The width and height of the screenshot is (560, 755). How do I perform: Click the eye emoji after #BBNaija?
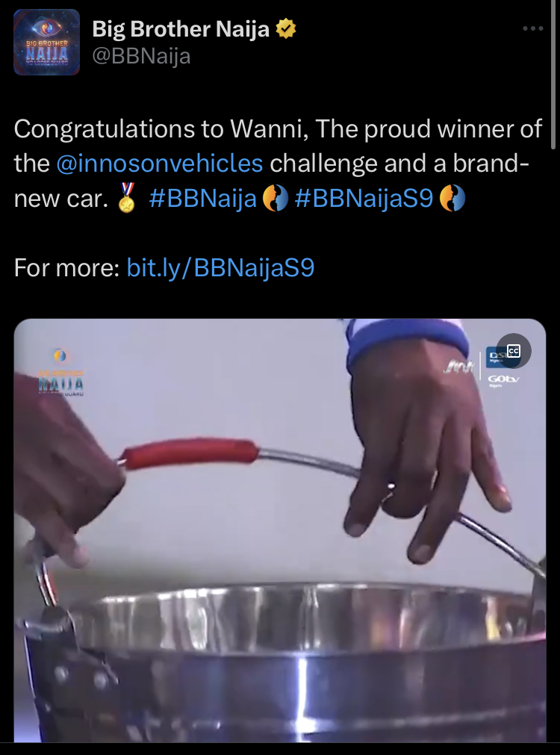click(275, 199)
